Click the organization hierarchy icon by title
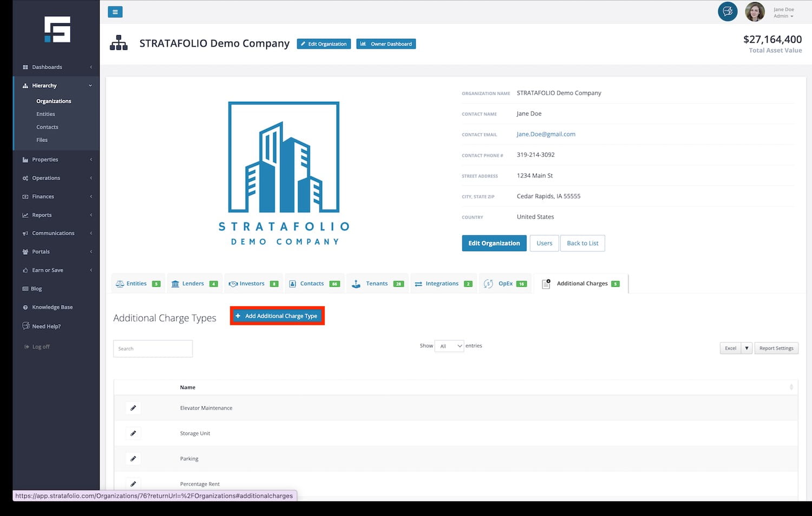 click(x=119, y=43)
